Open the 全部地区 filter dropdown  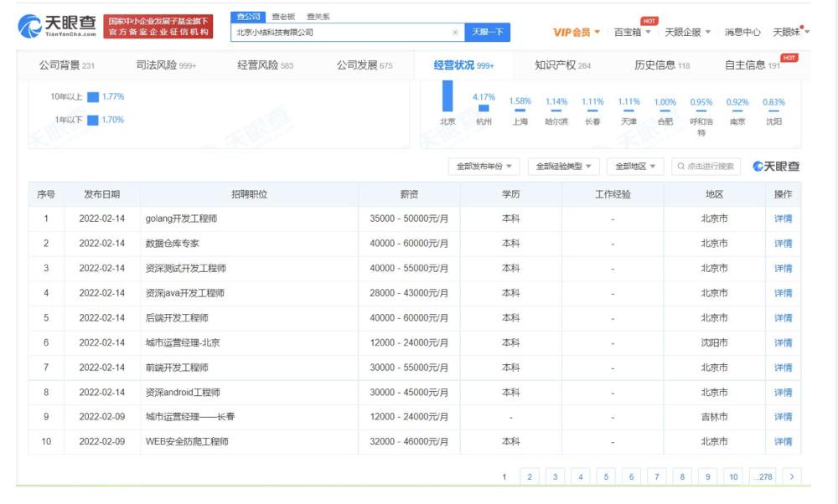pyautogui.click(x=635, y=167)
